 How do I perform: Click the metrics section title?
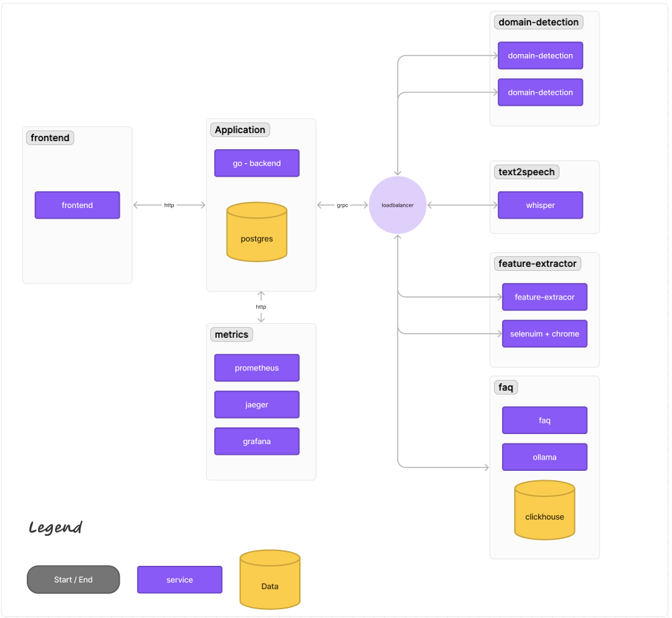[x=232, y=334]
